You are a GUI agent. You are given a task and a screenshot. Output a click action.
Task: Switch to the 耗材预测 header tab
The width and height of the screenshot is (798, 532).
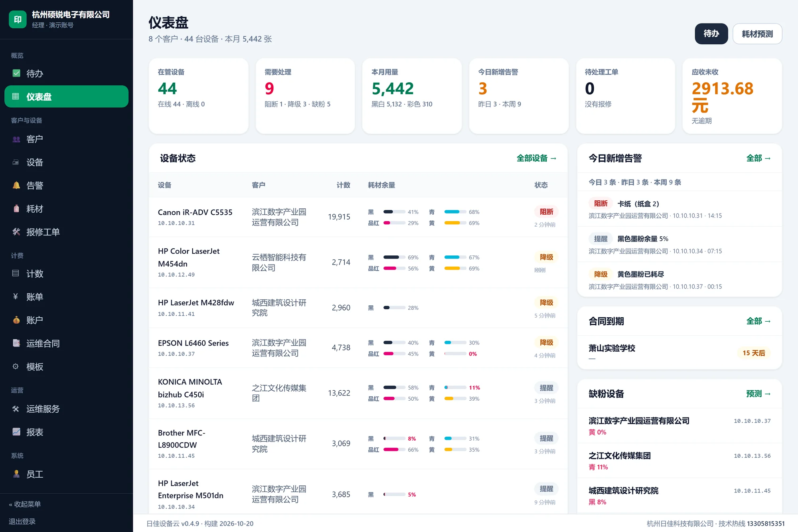pyautogui.click(x=757, y=34)
